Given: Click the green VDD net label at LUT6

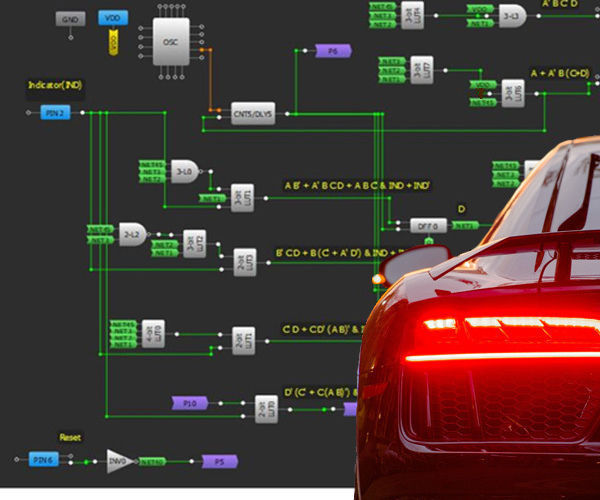Looking at the screenshot, I should click(483, 85).
